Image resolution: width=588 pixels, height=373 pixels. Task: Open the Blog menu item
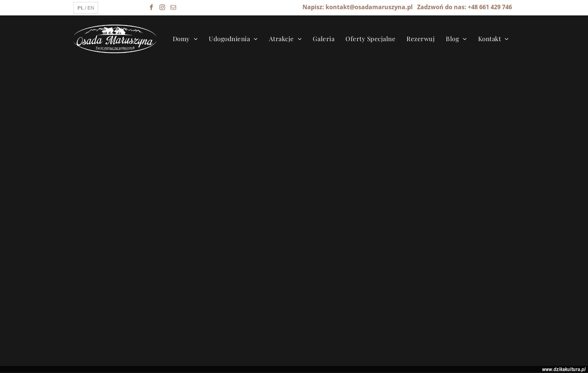(x=452, y=39)
